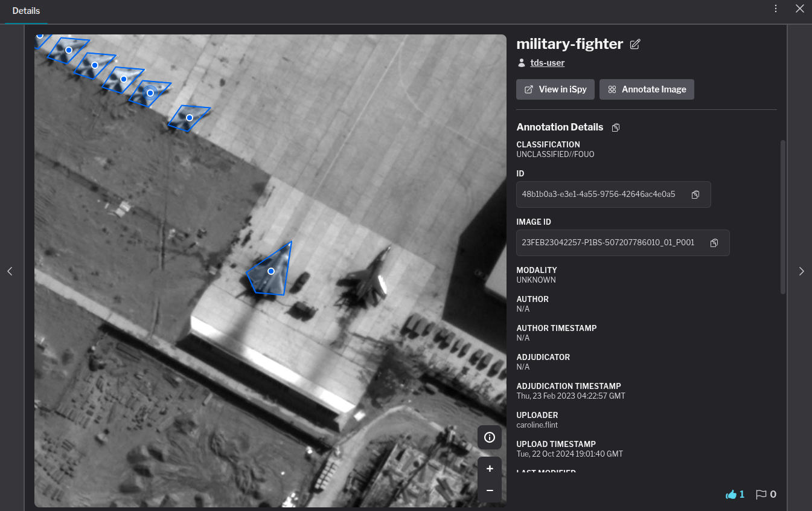812x511 pixels.
Task: Click the military-fighter title text
Action: [x=570, y=44]
